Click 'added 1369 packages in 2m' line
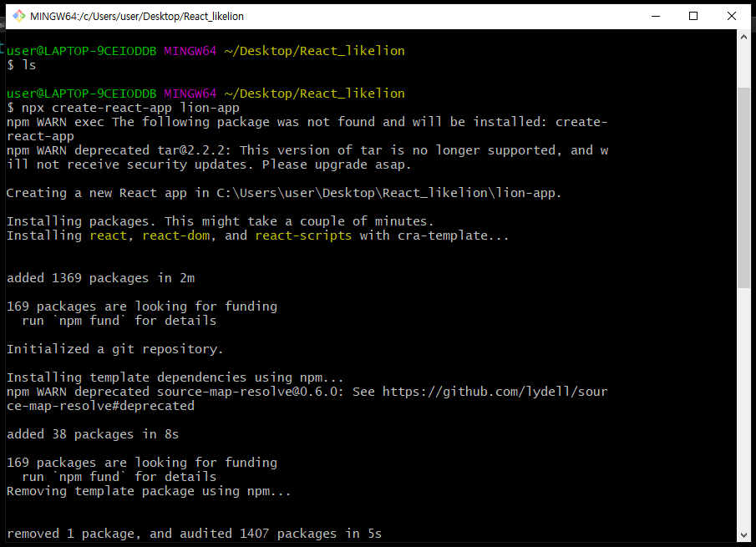The image size is (756, 547). pyautogui.click(x=101, y=278)
